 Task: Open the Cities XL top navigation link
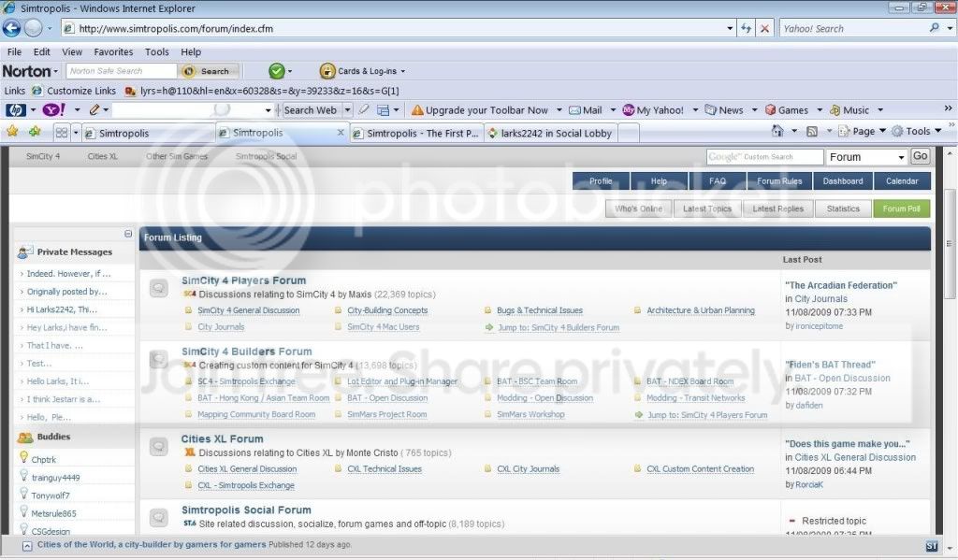[102, 156]
